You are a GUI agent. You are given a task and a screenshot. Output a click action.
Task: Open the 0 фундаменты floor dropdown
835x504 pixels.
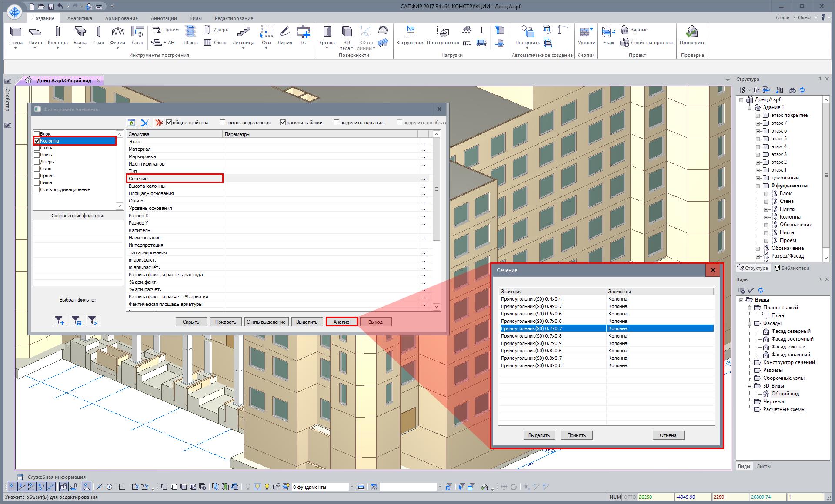(352, 487)
